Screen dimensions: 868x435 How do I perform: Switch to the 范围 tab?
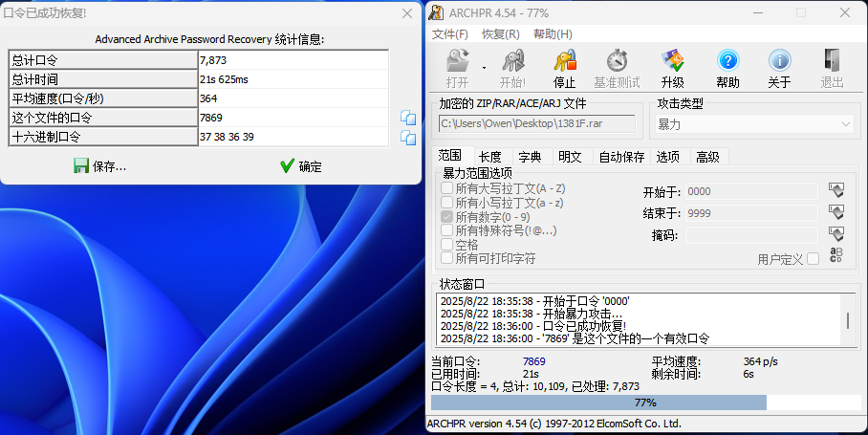point(449,156)
